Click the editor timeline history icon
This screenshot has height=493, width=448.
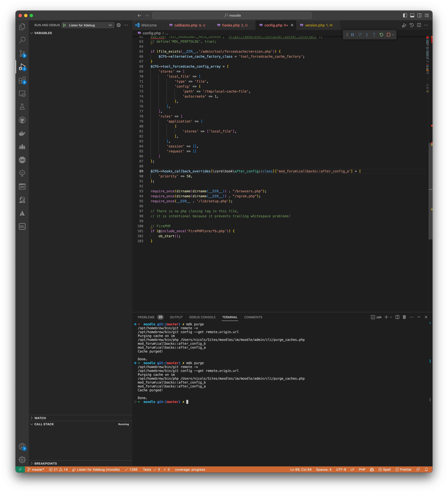click(412, 25)
